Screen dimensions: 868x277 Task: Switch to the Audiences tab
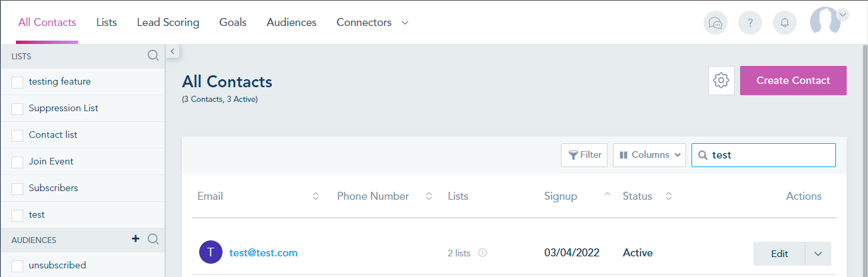292,23
